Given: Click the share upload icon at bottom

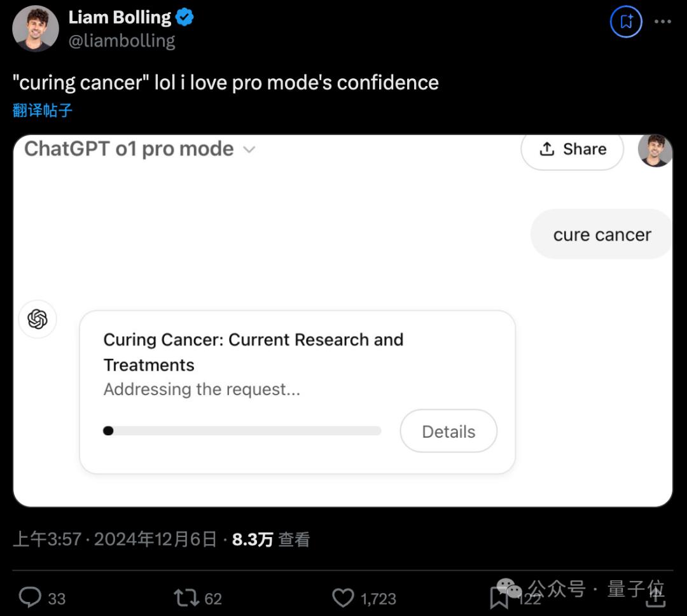Looking at the screenshot, I should (x=655, y=596).
